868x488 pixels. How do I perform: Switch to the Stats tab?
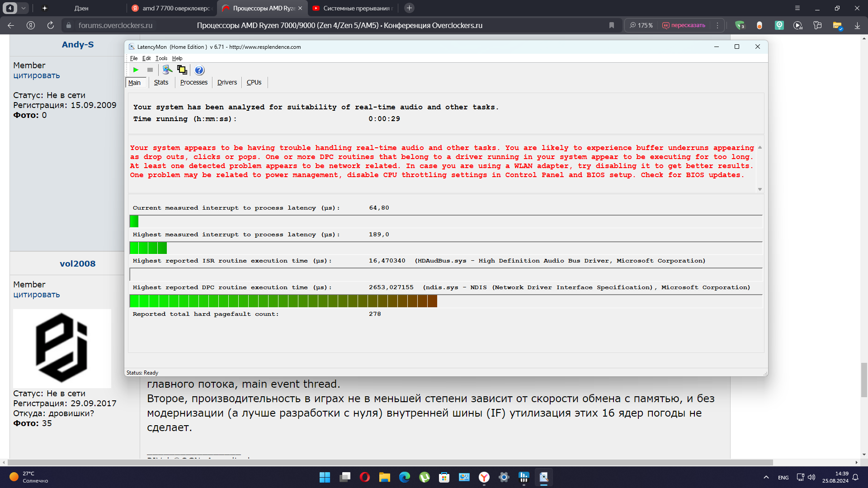(x=161, y=82)
